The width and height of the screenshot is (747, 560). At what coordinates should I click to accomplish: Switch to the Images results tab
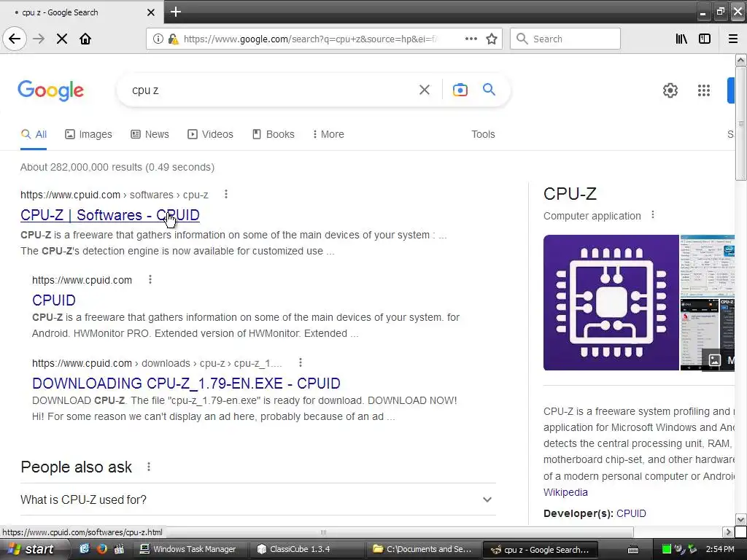(x=88, y=134)
